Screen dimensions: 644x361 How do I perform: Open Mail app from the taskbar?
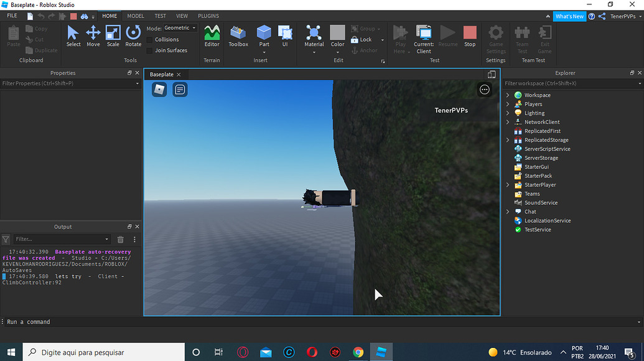266,352
